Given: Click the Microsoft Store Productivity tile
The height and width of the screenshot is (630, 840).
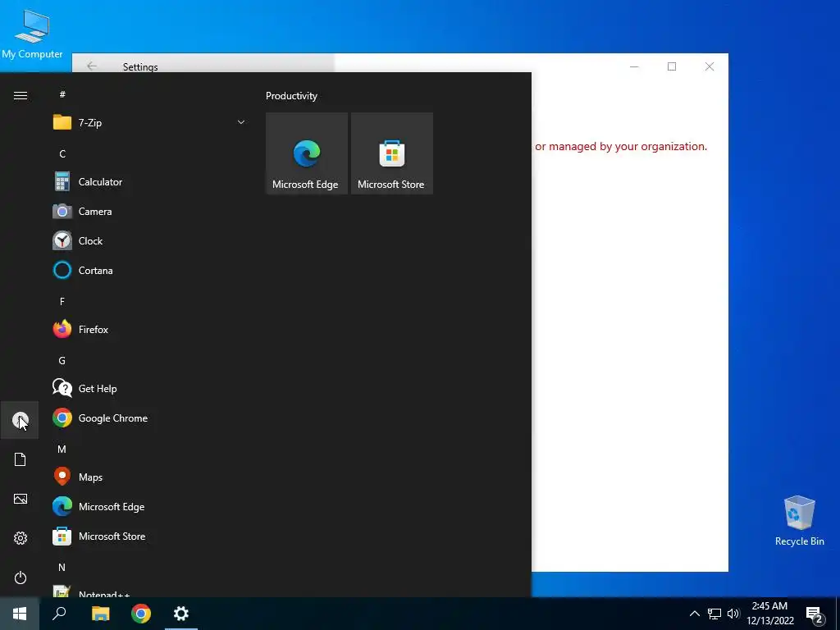Looking at the screenshot, I should tap(391, 153).
